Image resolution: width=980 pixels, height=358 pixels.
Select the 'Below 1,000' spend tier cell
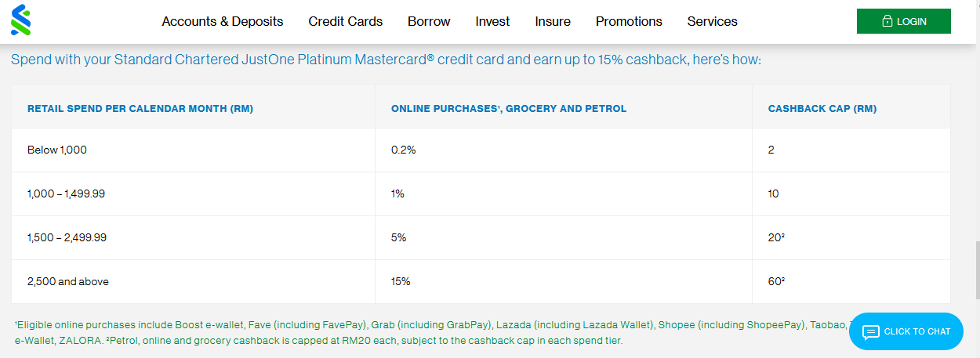tap(57, 150)
